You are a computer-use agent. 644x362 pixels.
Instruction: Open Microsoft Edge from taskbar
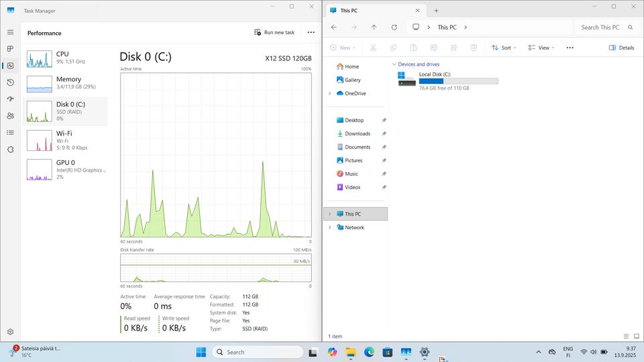pyautogui.click(x=369, y=352)
